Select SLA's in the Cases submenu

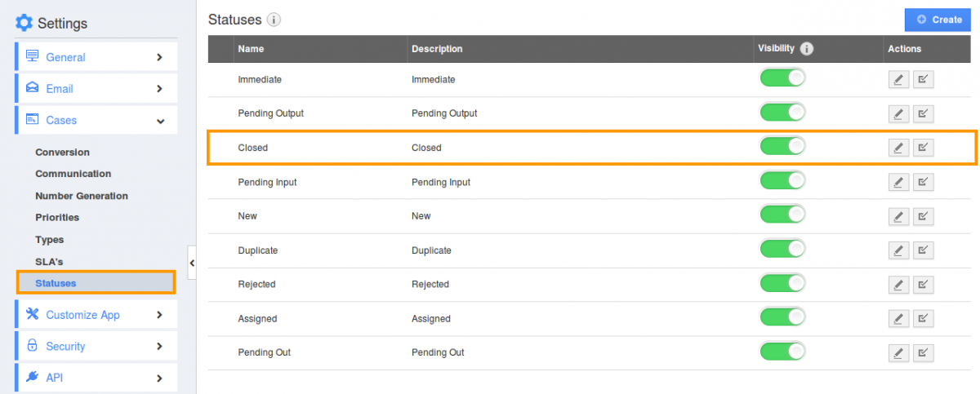49,262
